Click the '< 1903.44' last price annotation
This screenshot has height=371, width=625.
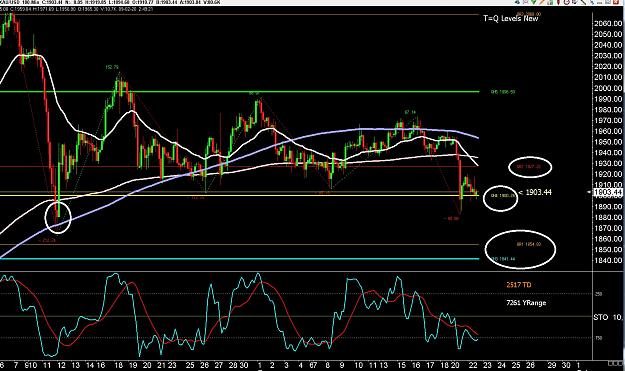(535, 192)
